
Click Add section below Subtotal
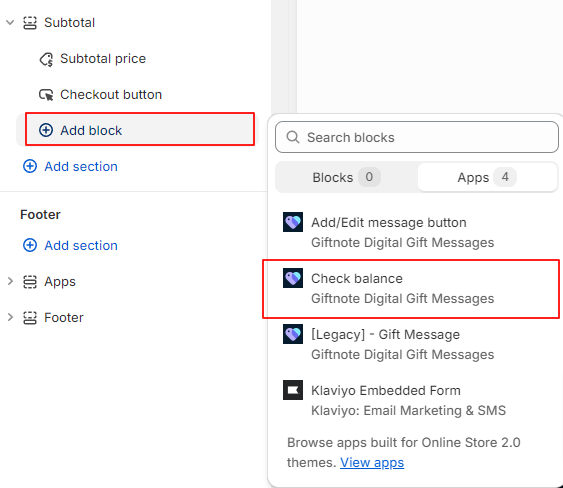coord(70,166)
